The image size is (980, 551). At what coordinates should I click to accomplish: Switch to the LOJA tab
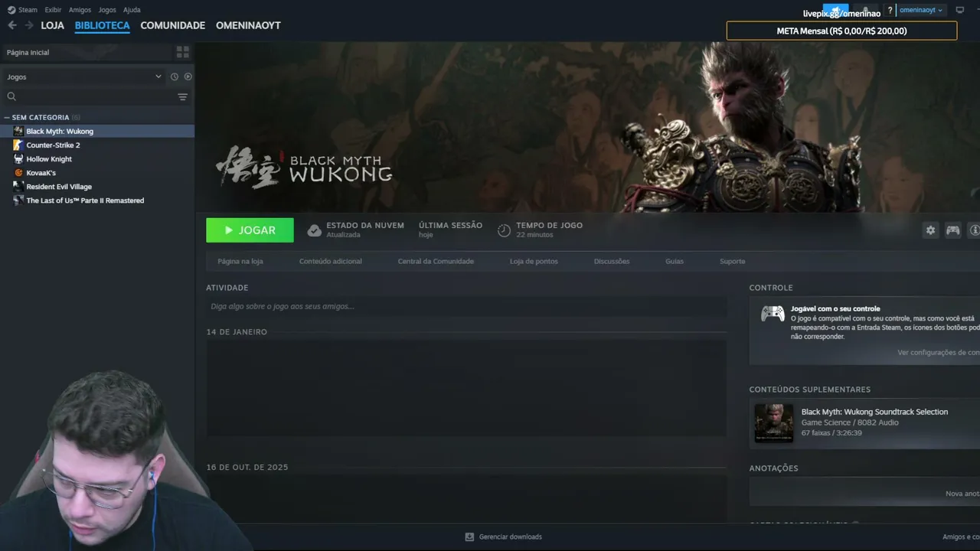click(x=53, y=25)
